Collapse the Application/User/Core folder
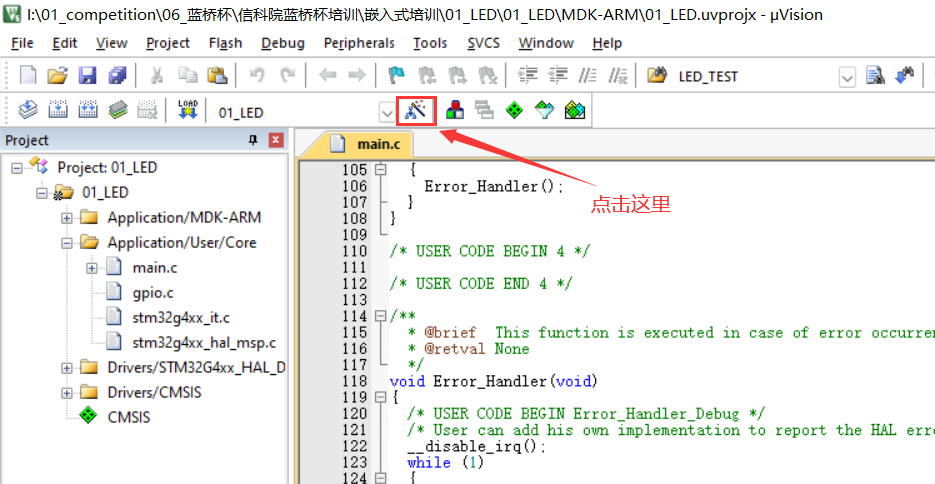 pos(67,243)
